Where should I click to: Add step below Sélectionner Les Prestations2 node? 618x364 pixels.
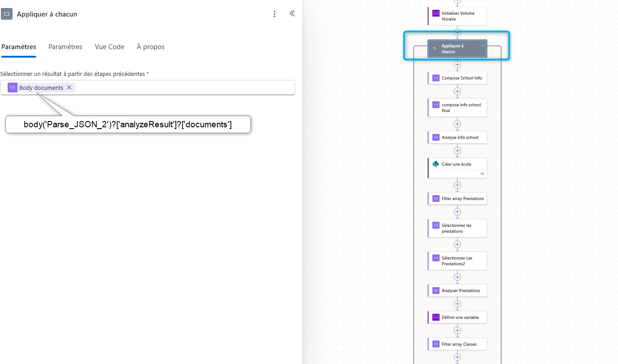click(x=457, y=277)
